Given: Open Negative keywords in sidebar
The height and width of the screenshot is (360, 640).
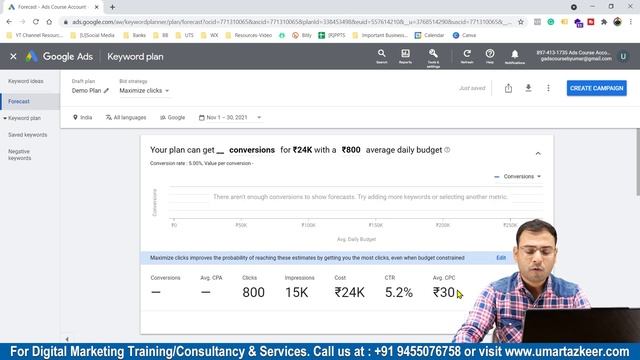Looking at the screenshot, I should tap(20, 155).
